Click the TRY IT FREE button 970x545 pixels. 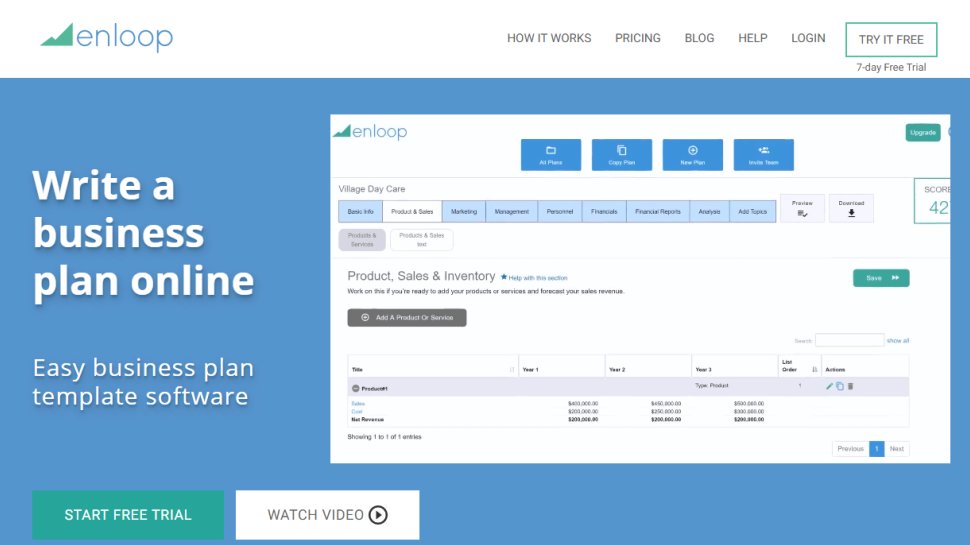pyautogui.click(x=891, y=40)
